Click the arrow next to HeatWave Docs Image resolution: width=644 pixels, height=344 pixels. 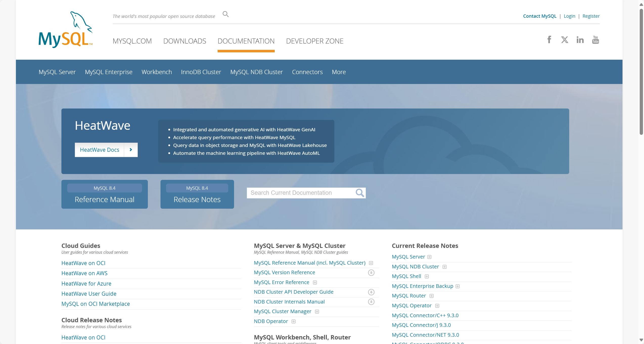pos(131,150)
